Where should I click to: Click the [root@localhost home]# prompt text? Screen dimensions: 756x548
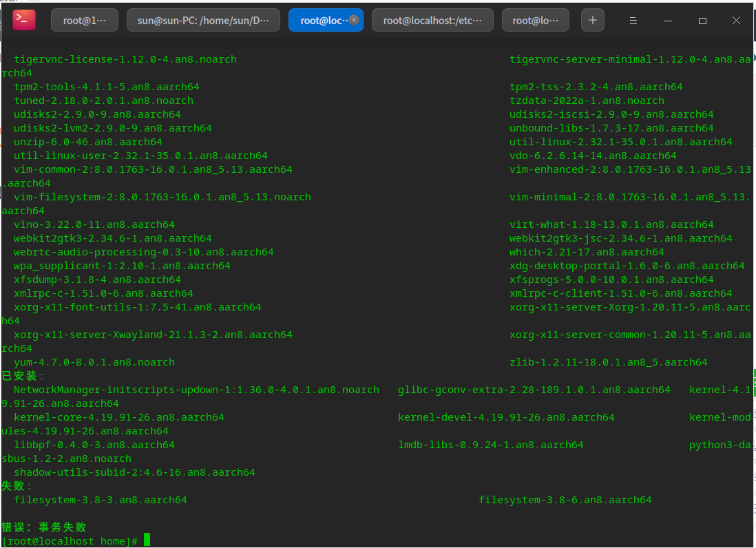[x=70, y=541]
